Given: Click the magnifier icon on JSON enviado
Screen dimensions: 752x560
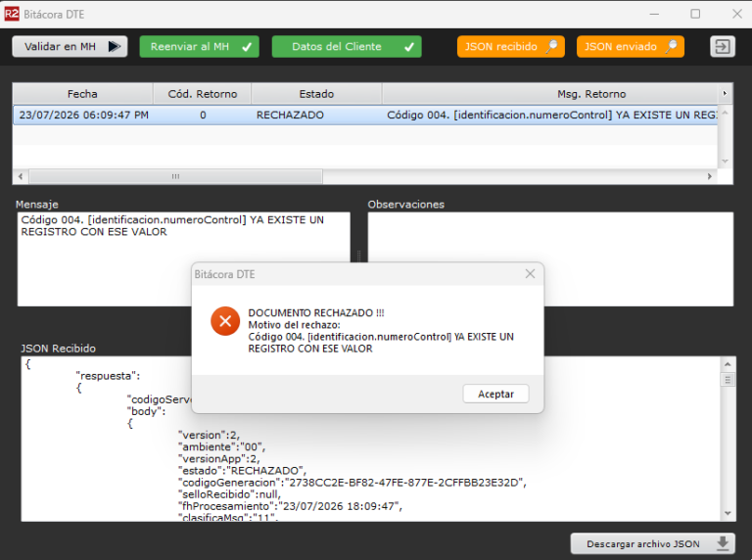Looking at the screenshot, I should click(672, 46).
